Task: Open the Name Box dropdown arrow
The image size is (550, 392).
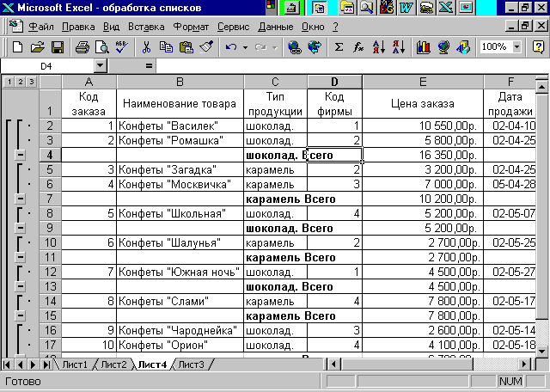Action: (x=101, y=65)
